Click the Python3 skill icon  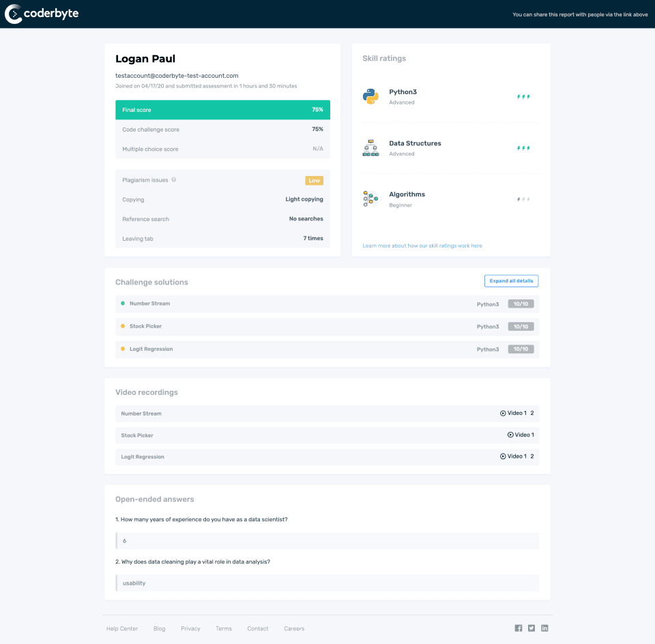click(371, 96)
